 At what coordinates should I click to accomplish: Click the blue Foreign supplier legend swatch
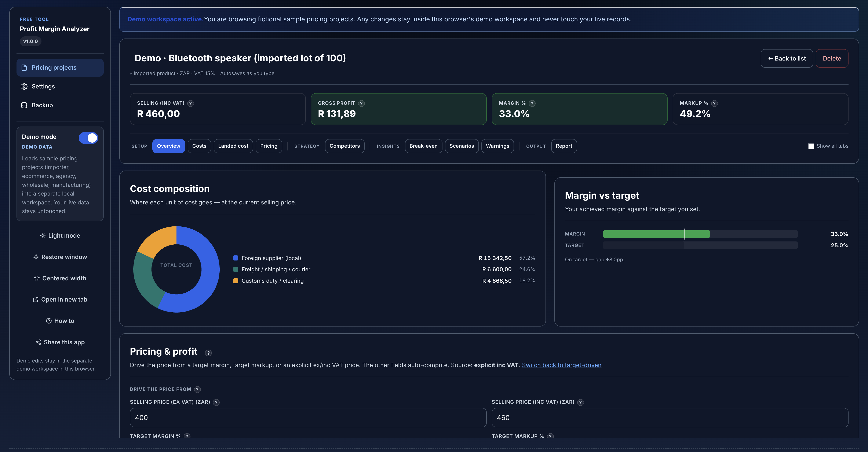pos(236,258)
